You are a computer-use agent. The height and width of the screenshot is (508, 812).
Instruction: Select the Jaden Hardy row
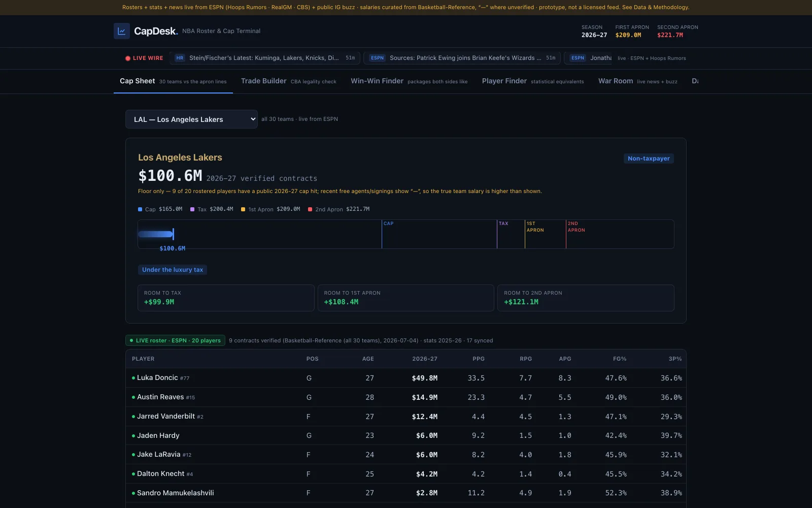tap(406, 435)
